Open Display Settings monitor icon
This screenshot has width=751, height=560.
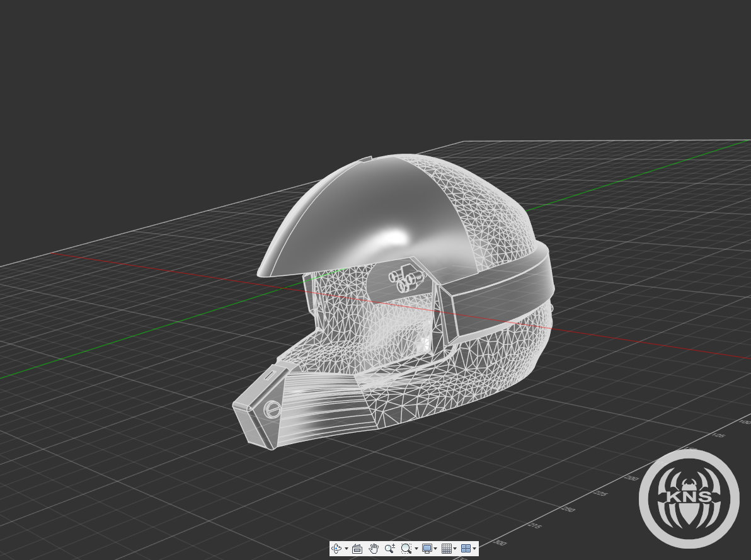(x=427, y=549)
